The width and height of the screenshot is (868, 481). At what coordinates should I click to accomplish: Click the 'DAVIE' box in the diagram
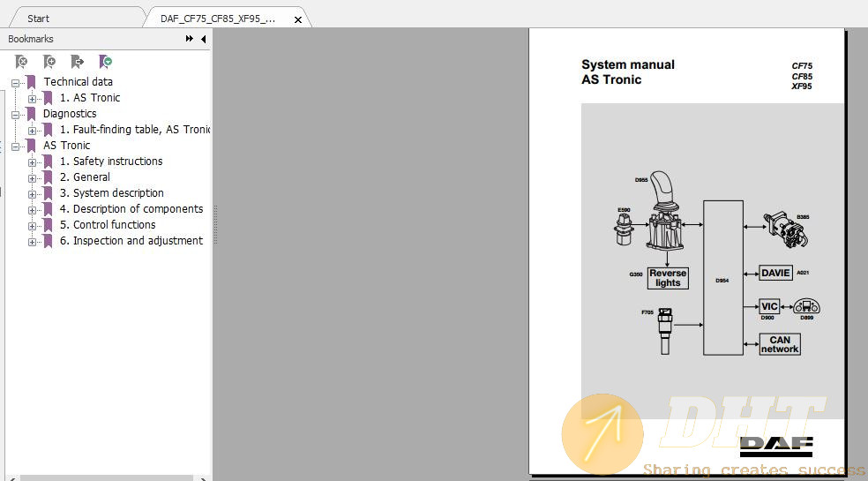click(775, 273)
